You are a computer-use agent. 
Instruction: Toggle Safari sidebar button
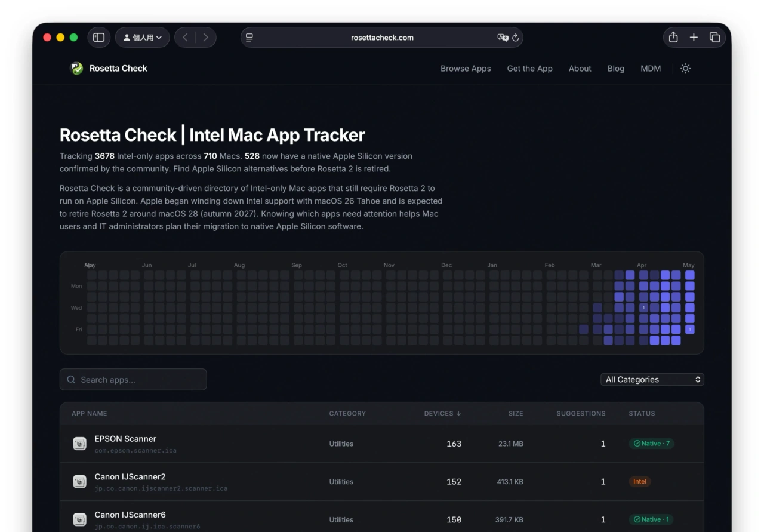tap(99, 38)
